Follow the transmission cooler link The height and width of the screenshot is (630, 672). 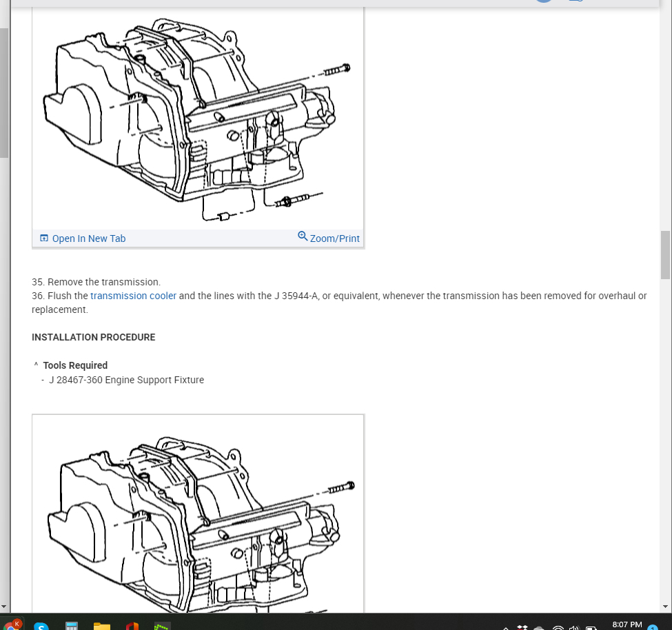click(133, 296)
